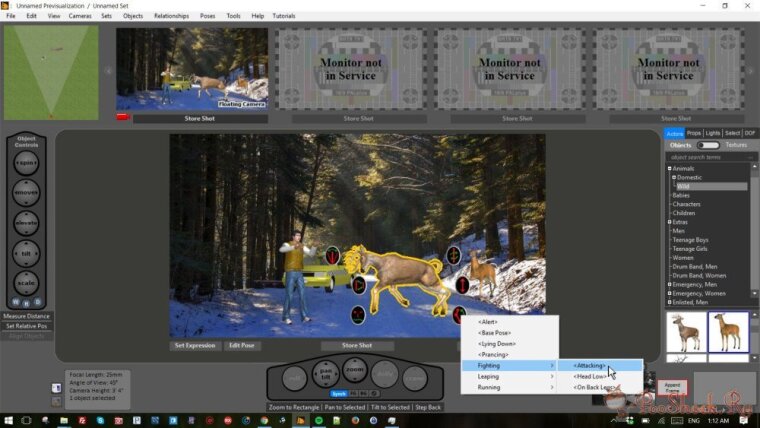
Task: Click the camera pan tilt dial
Action: 324,376
